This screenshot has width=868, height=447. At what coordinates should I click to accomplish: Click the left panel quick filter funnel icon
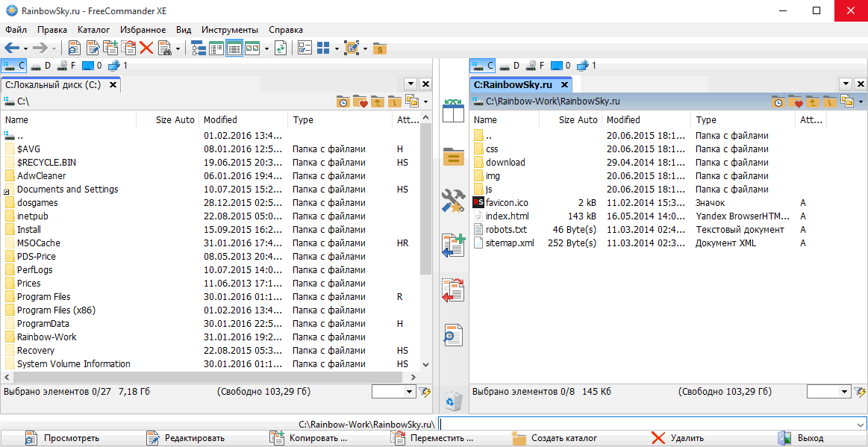(425, 393)
